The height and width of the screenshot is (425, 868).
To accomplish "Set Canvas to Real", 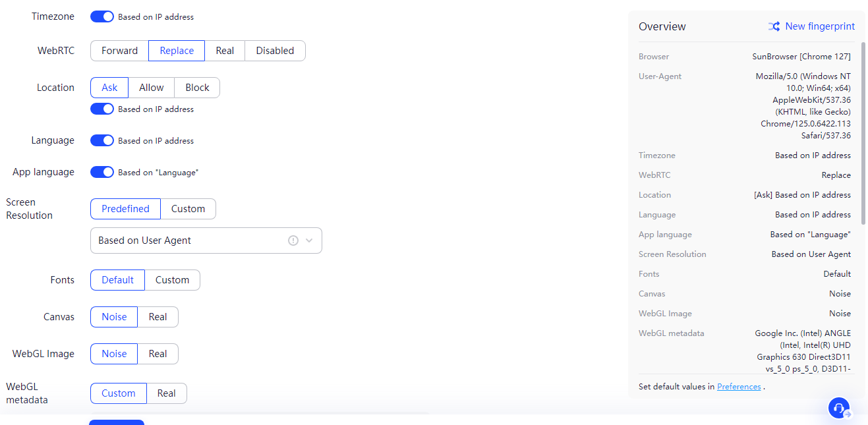I will point(158,317).
